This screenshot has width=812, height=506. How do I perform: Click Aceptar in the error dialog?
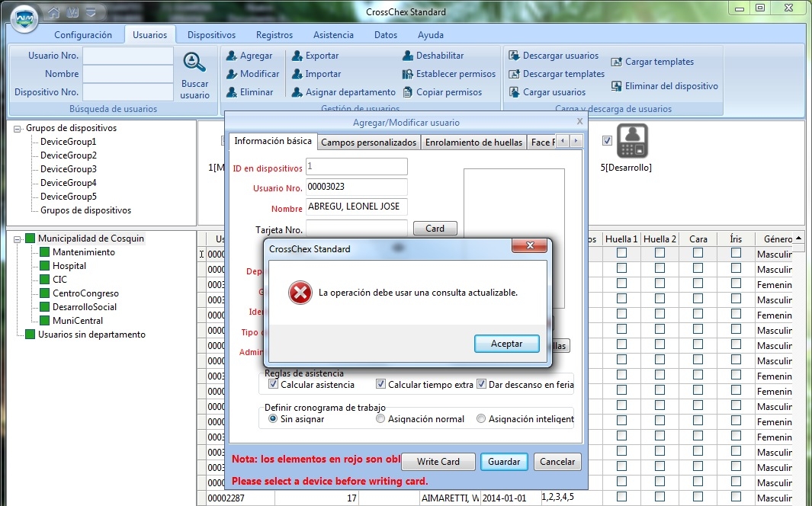[507, 344]
